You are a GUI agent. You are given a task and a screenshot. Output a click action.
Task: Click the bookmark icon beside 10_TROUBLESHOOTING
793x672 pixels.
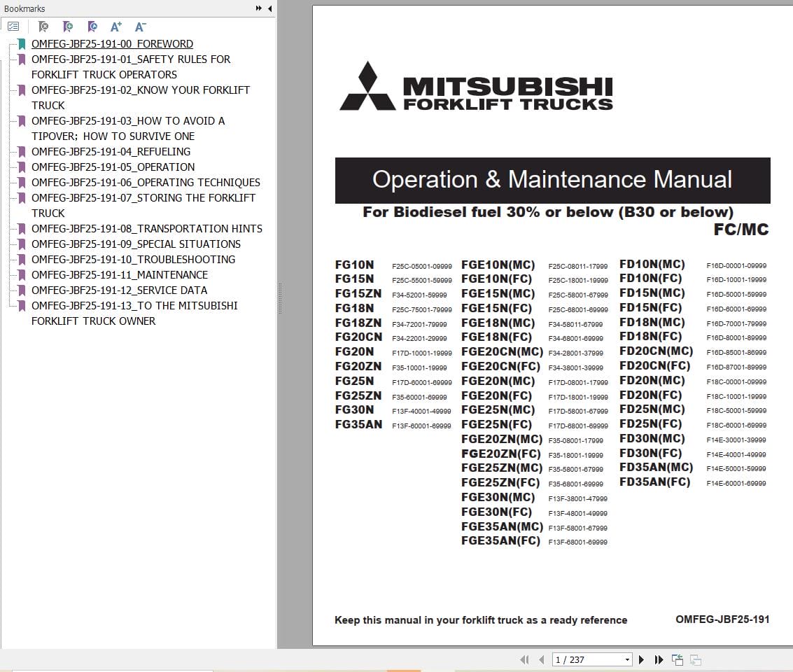22,260
